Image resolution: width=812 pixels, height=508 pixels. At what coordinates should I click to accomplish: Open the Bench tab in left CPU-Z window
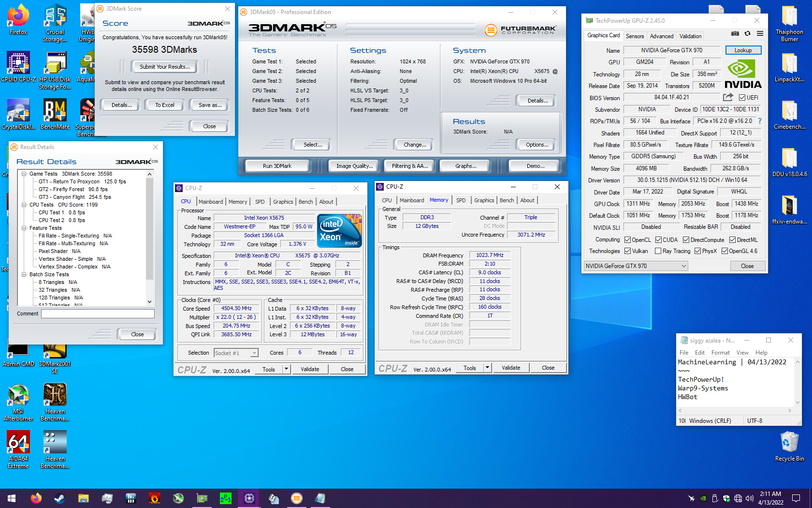tap(305, 202)
